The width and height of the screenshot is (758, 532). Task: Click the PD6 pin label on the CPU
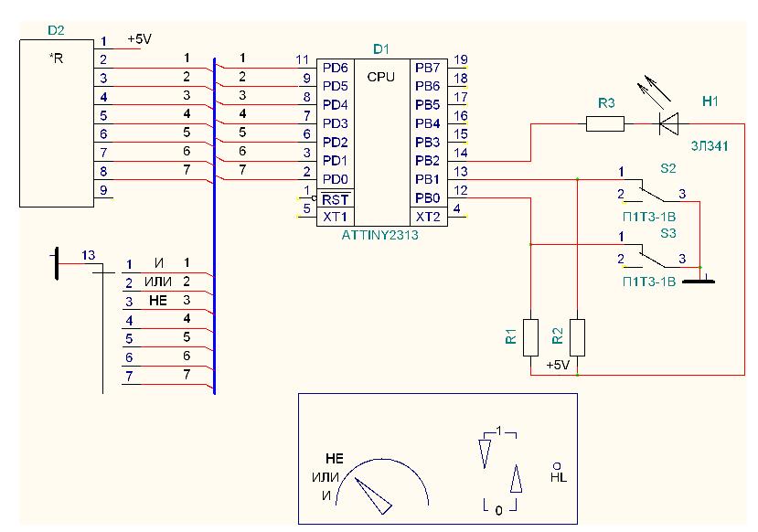pyautogui.click(x=335, y=69)
